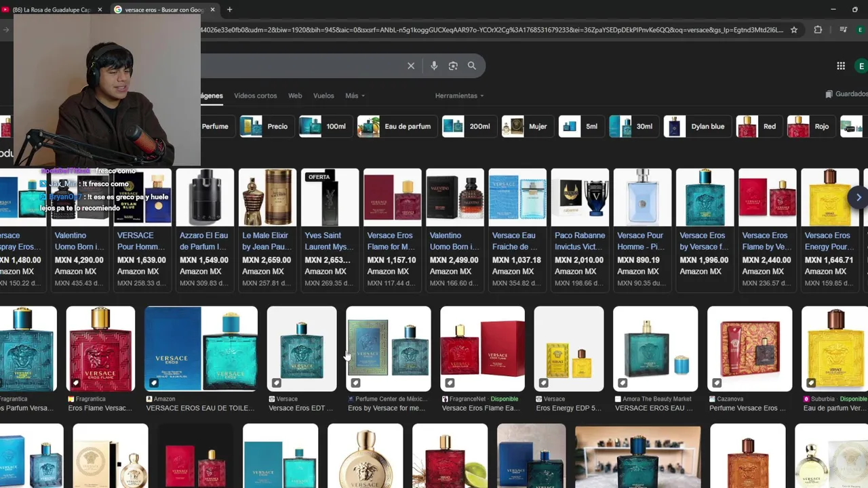This screenshot has width=868, height=488.
Task: Open Cazanova Perfume Versace Eros gift set image
Action: pos(749,349)
